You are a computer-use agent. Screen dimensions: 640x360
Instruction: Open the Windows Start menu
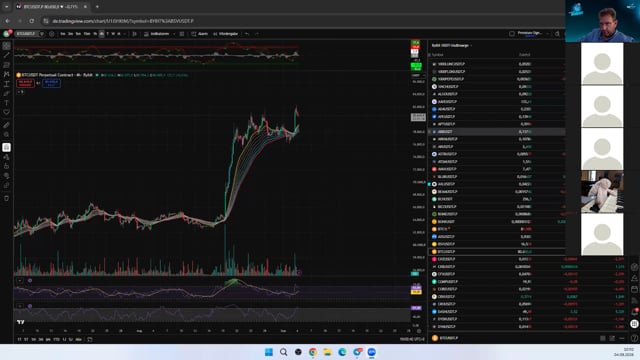pos(269,352)
